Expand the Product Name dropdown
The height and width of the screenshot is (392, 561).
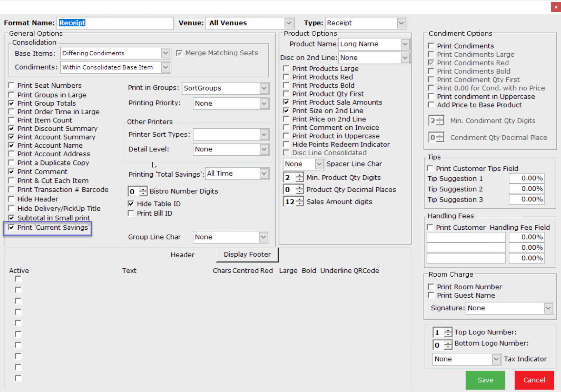405,44
